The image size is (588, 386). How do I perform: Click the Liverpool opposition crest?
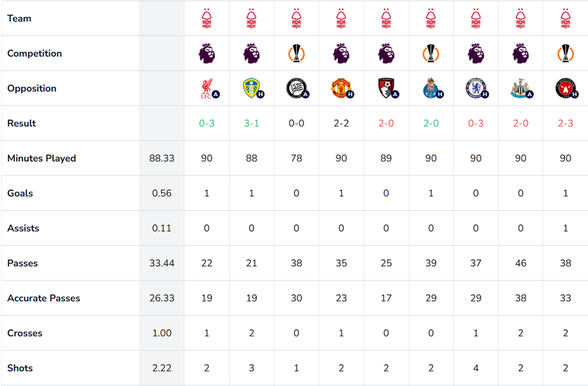click(207, 88)
